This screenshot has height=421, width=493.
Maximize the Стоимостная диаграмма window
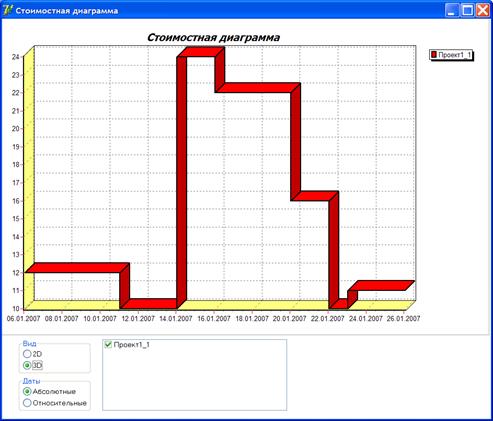click(467, 10)
